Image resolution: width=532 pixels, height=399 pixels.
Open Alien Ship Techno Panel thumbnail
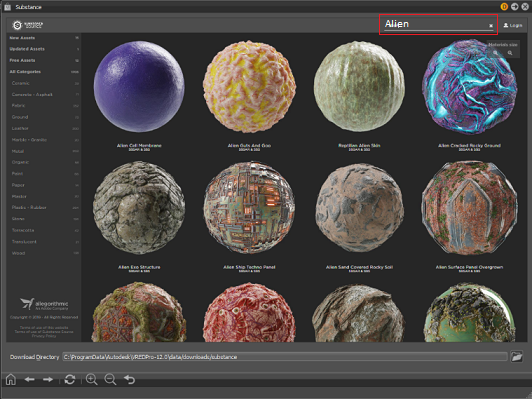249,208
